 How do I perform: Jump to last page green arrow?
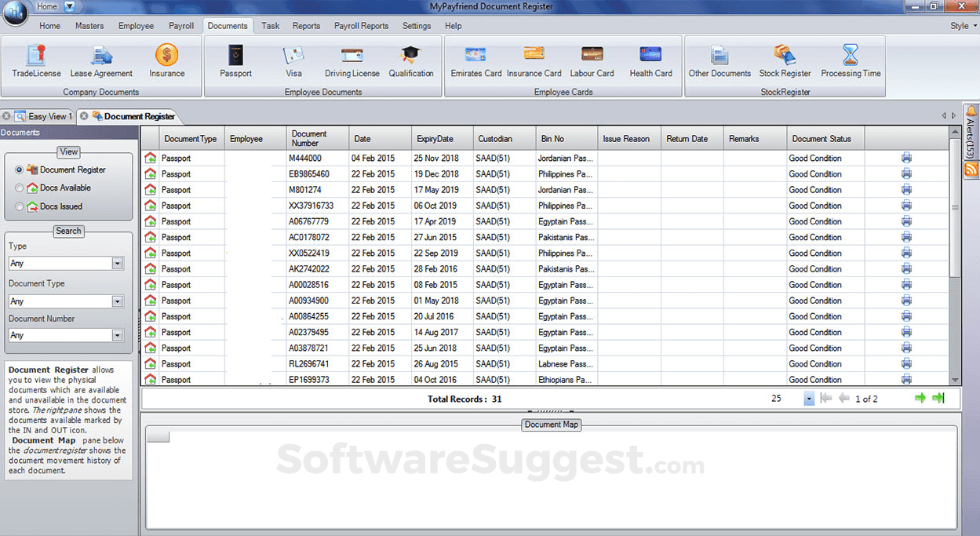pos(938,398)
